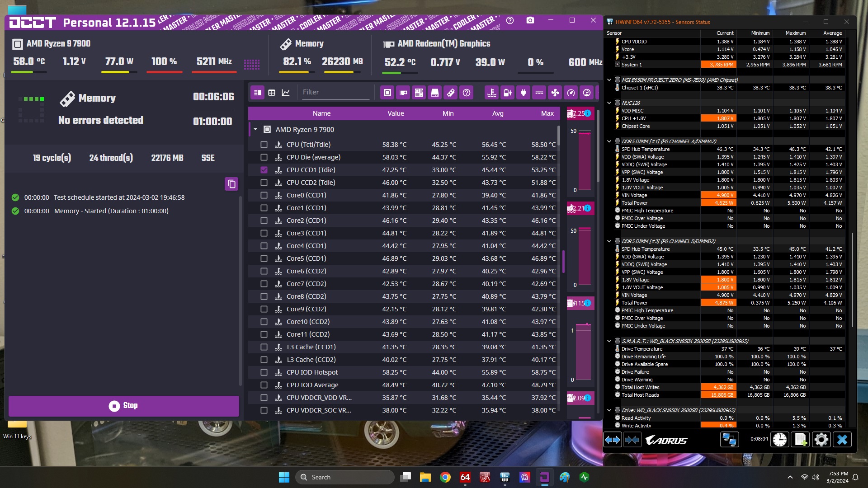This screenshot has height=488, width=868.
Task: Check the CPU CCD2 (Tdie) checkbox
Action: click(x=264, y=183)
